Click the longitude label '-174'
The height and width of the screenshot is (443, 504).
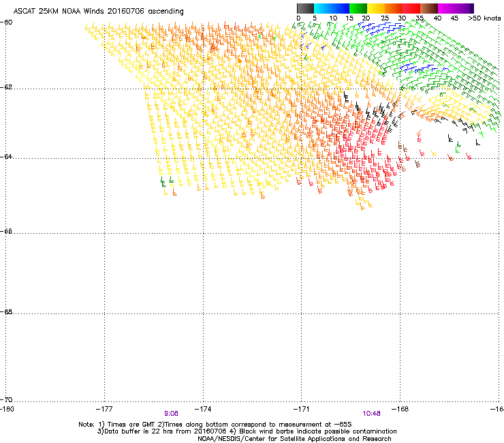coord(203,409)
